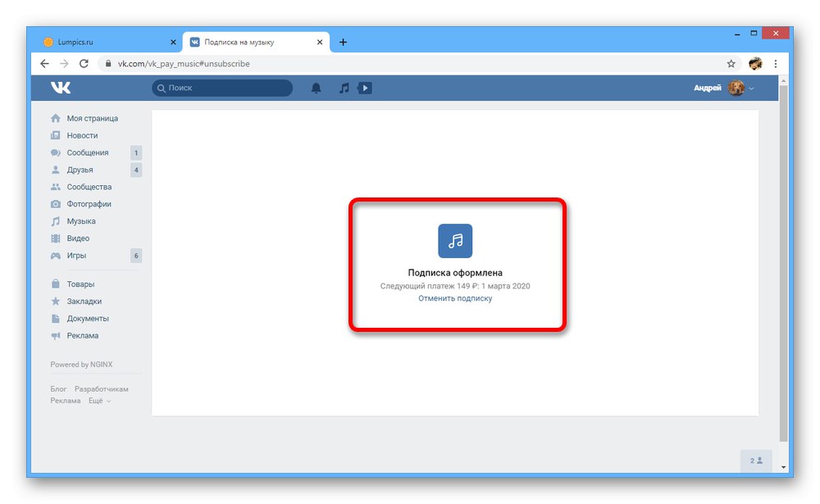Click the document icon beside Документы
820x504 pixels.
(x=56, y=319)
